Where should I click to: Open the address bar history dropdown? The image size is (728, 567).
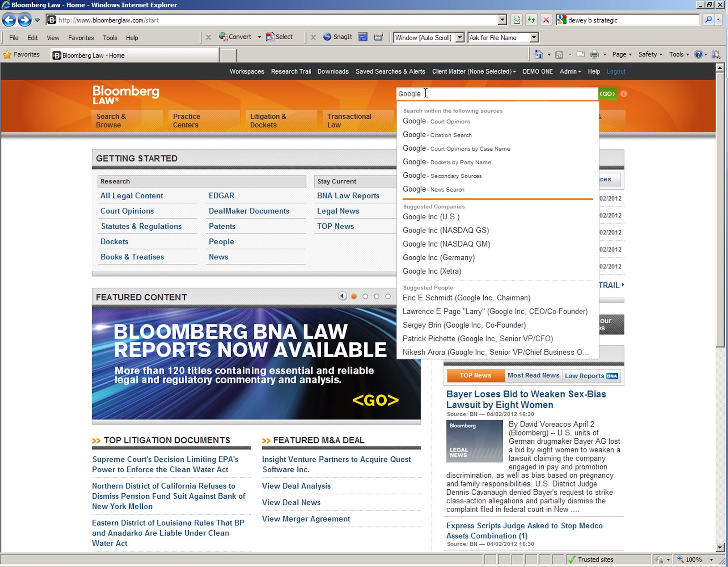(x=502, y=20)
